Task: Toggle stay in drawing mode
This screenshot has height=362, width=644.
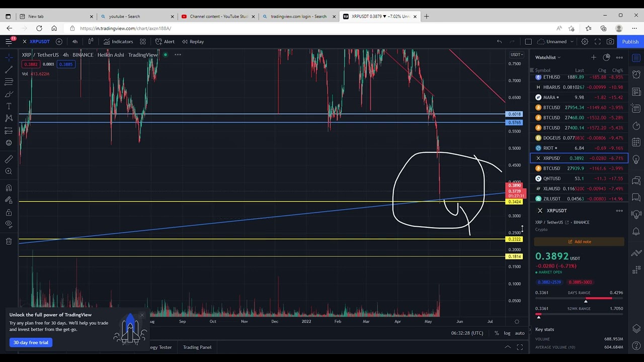Action: click(9, 200)
